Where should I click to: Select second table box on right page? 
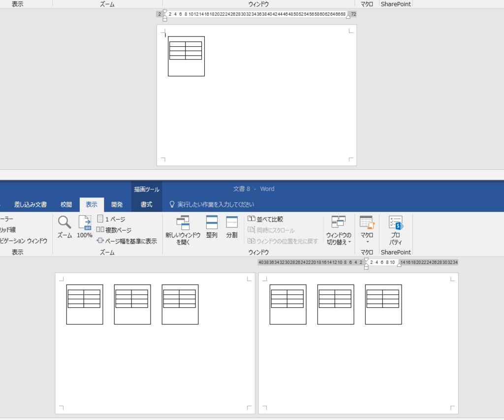336,304
